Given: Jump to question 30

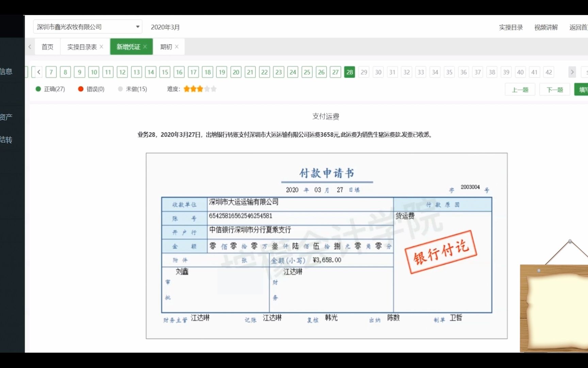Looking at the screenshot, I should [x=378, y=72].
